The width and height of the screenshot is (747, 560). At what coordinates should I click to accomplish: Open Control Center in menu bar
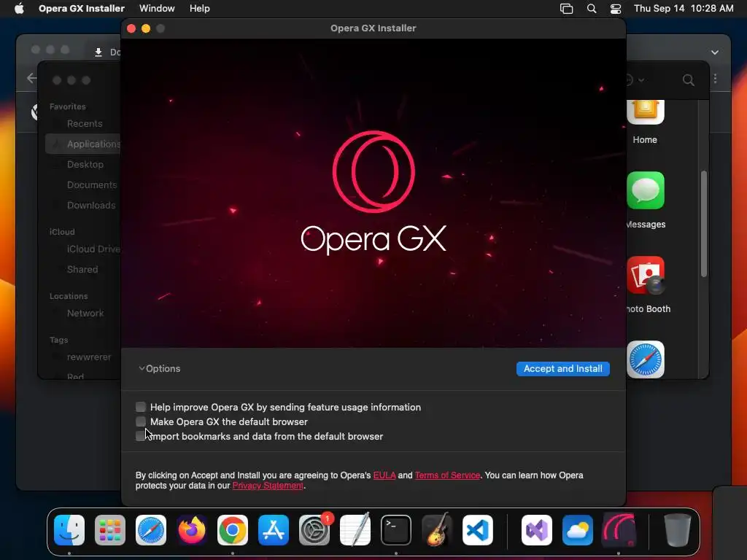(616, 9)
